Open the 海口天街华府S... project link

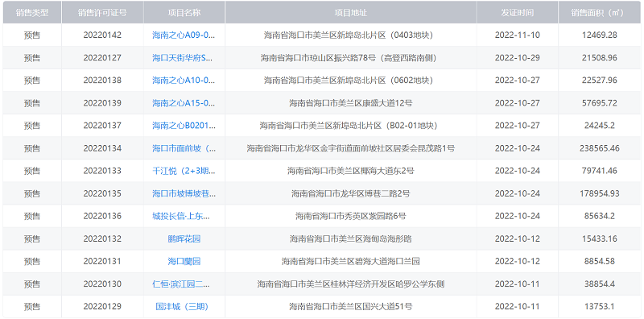click(x=184, y=57)
